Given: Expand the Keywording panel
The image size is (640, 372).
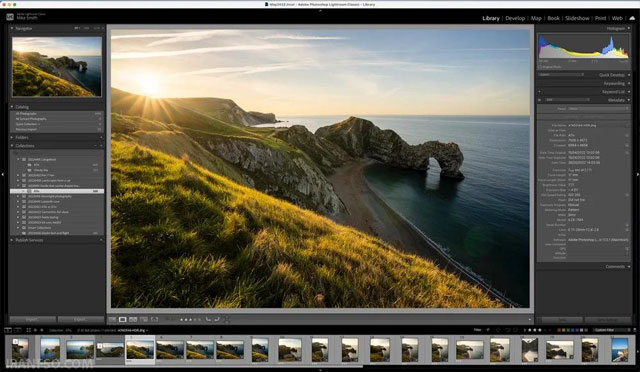Looking at the screenshot, I should [629, 83].
